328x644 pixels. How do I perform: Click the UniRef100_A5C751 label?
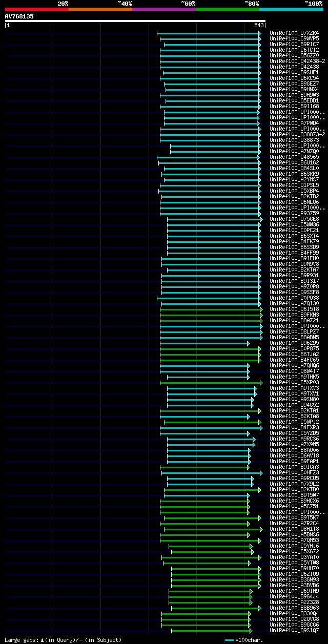click(294, 506)
